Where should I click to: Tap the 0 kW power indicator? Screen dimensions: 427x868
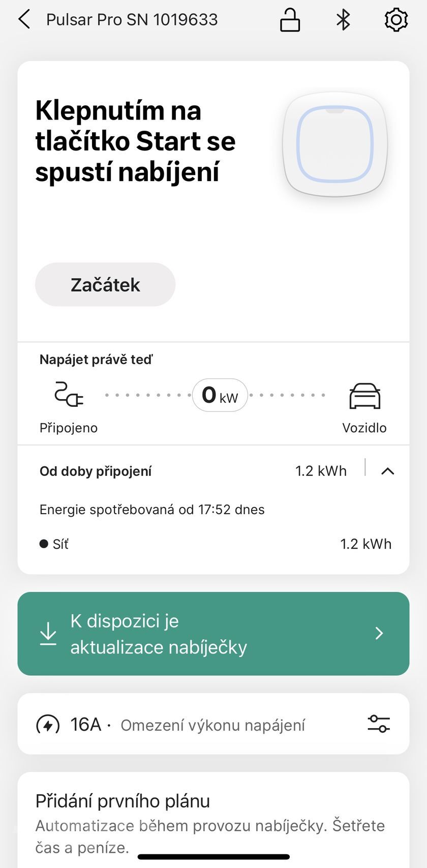[220, 395]
